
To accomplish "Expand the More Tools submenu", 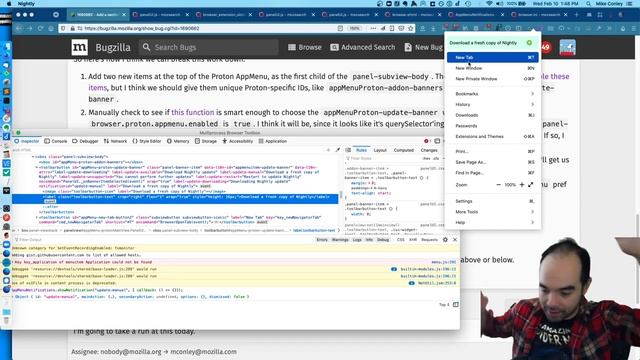I will (493, 212).
